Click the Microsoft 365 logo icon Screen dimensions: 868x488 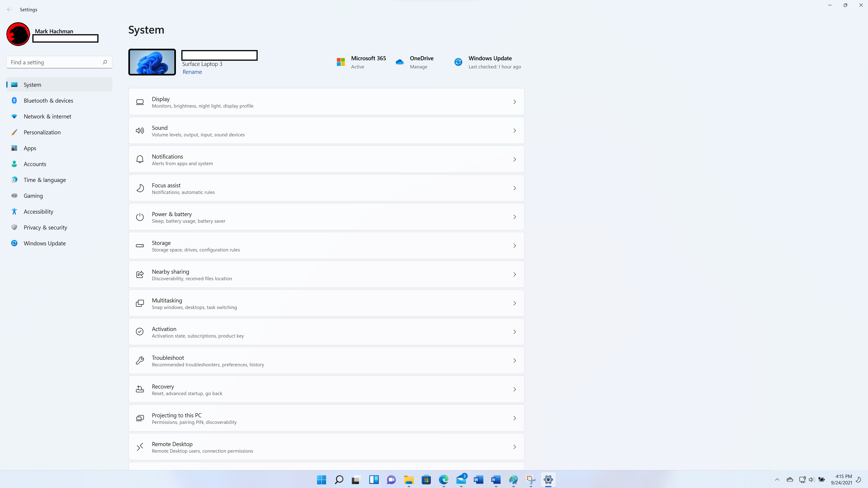click(341, 62)
